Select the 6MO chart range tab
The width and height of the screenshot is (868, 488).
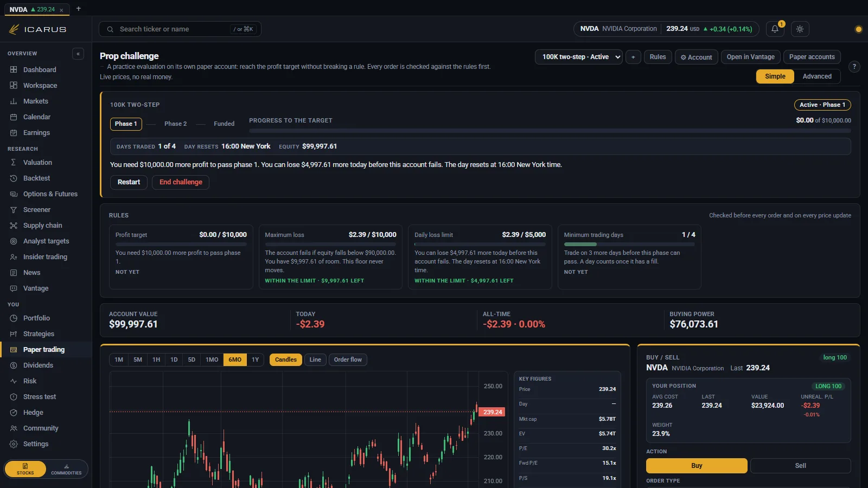(x=235, y=359)
